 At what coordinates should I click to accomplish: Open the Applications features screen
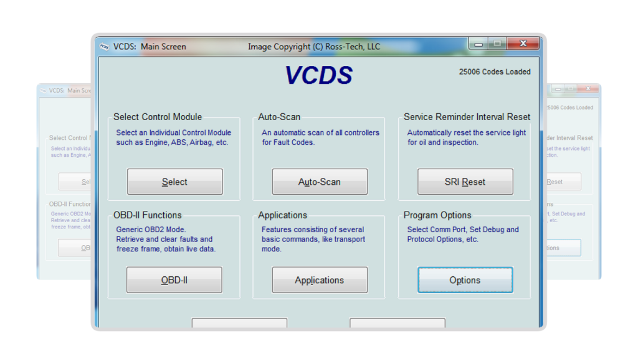320,279
